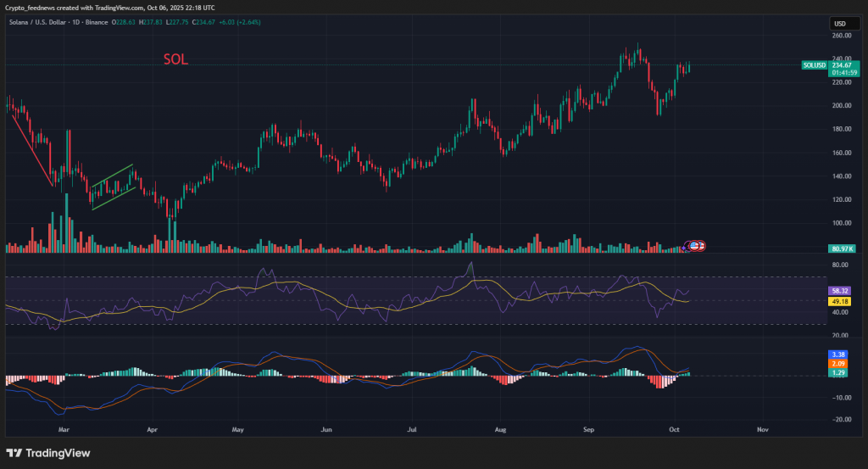Select the green parallel channel drawing
The image size is (868, 469).
[112, 187]
